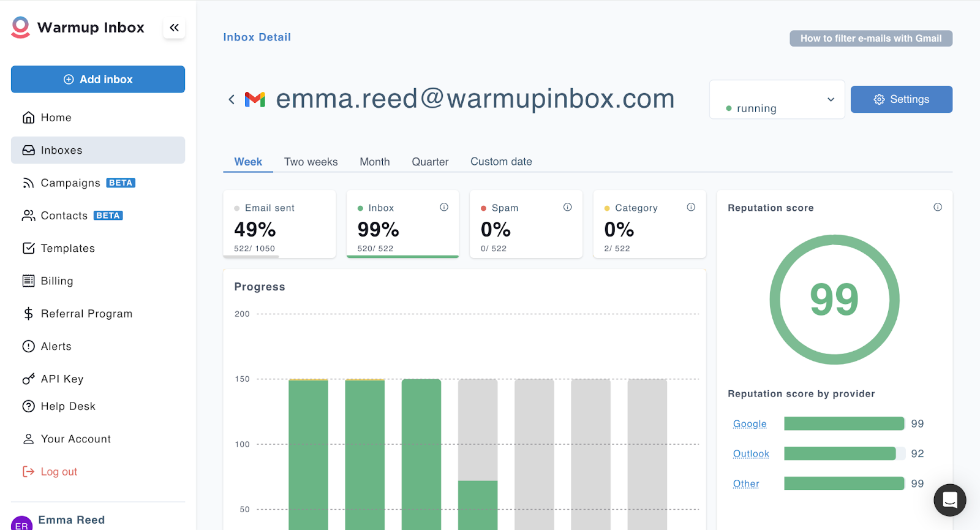
Task: Click the Category 0% card
Action: tap(649, 224)
